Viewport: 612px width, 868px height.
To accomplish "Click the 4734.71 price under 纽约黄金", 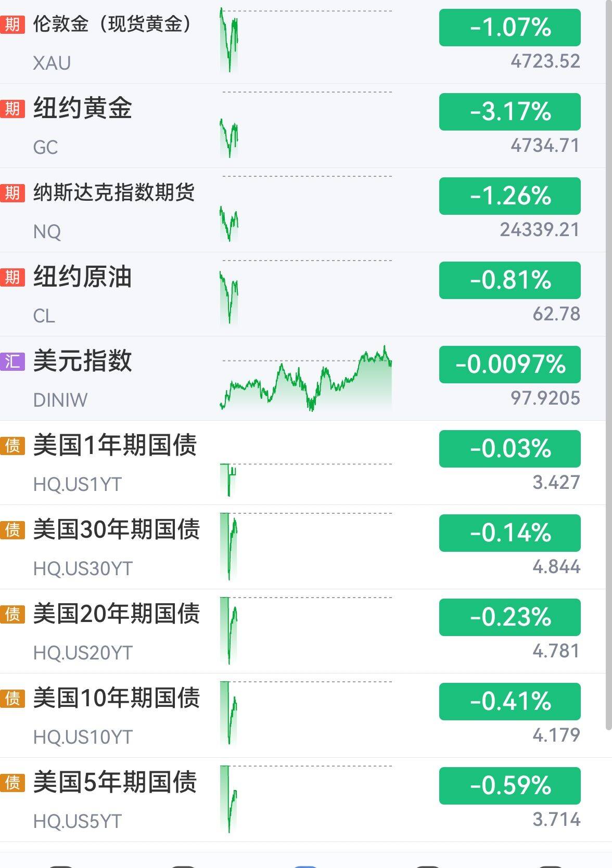I will click(545, 146).
